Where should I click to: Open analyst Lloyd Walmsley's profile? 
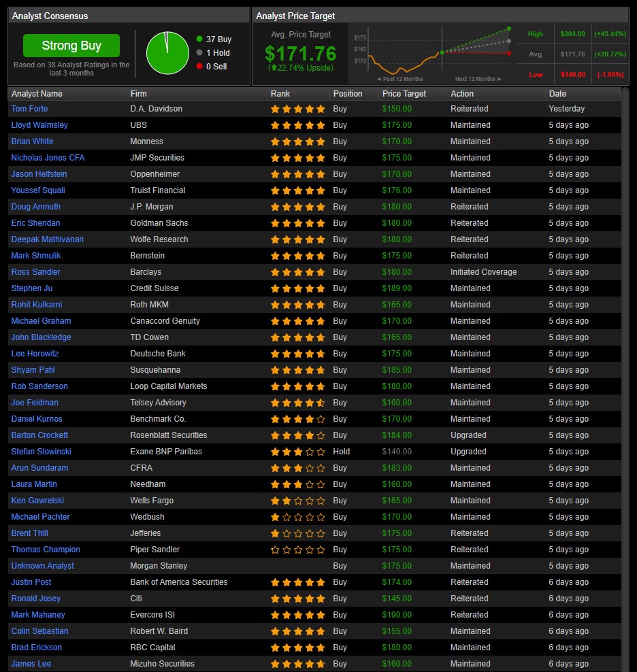pyautogui.click(x=39, y=125)
